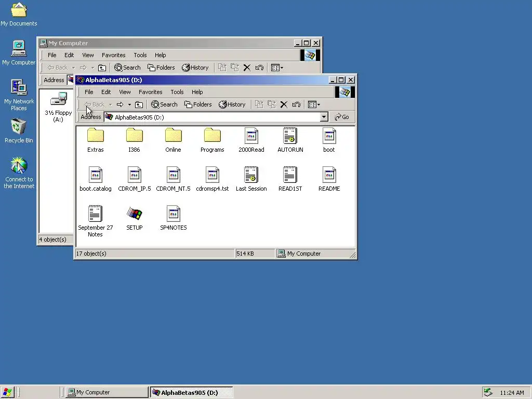Viewport: 532px width, 399px height.
Task: Open Back history dropdown in AlphaBetas905 window
Action: 110,104
